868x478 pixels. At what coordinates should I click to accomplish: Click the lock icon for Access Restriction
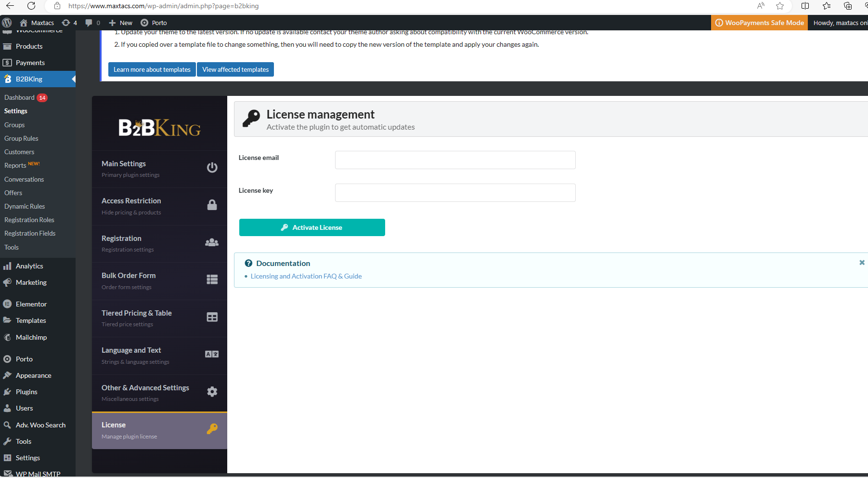pos(212,205)
